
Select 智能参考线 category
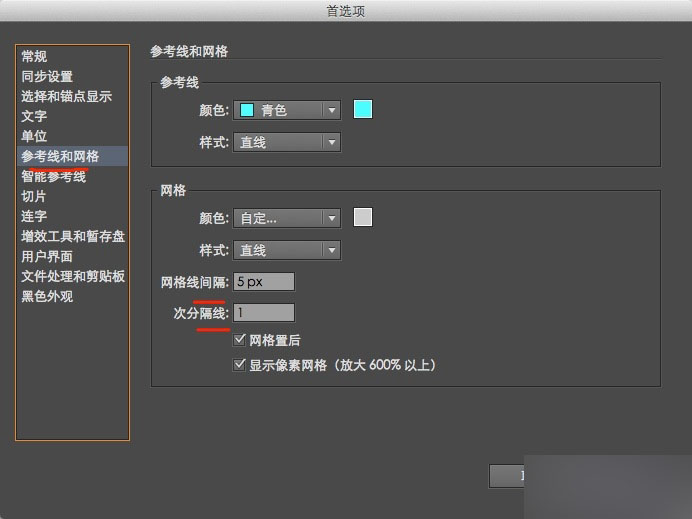coord(53,177)
